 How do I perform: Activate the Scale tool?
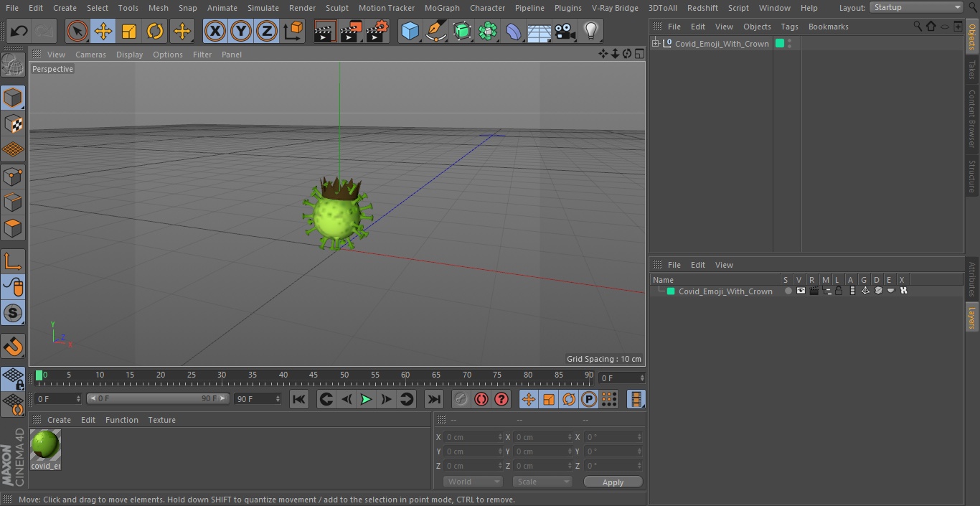(x=129, y=32)
